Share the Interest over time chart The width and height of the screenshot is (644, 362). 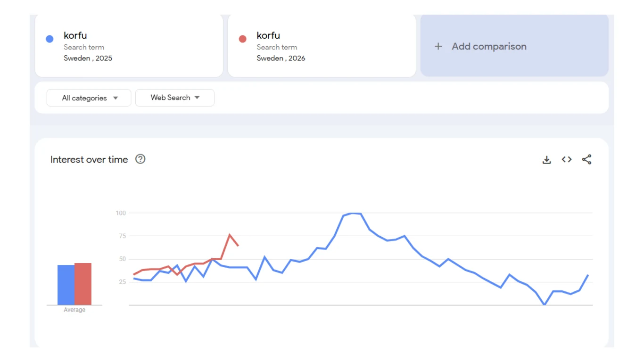click(586, 159)
